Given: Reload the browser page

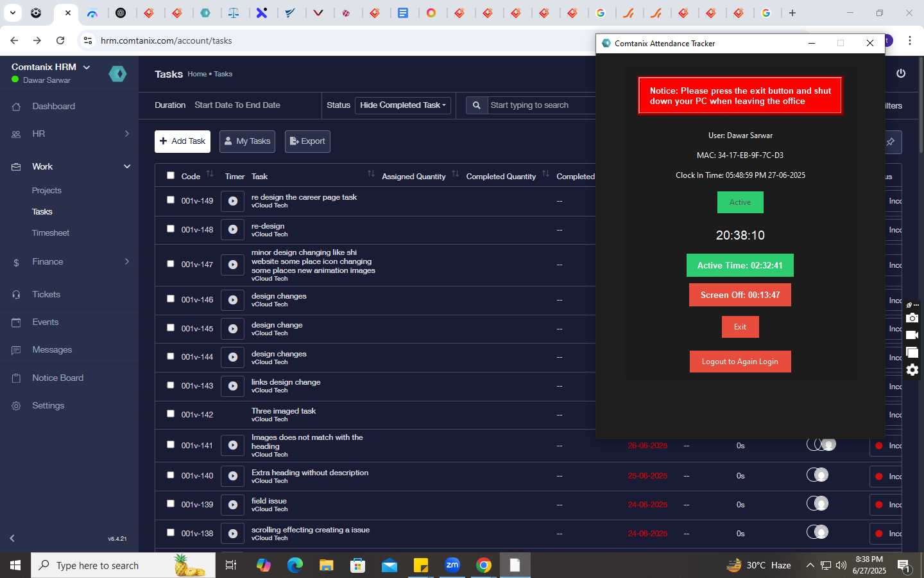Looking at the screenshot, I should [x=60, y=40].
